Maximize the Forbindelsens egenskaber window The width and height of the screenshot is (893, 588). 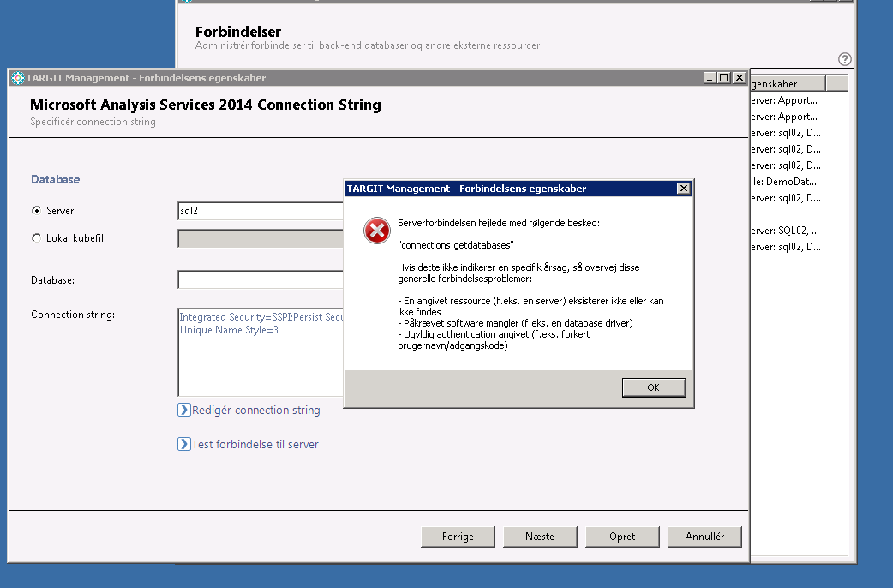point(723,78)
